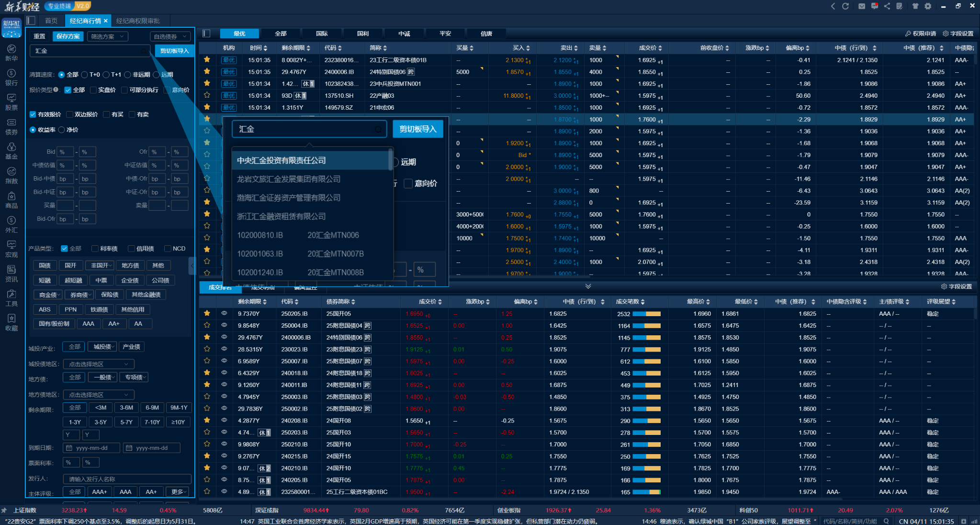Click the 发行人 name input field
Viewport: 980px width, 525px height.
tap(127, 479)
